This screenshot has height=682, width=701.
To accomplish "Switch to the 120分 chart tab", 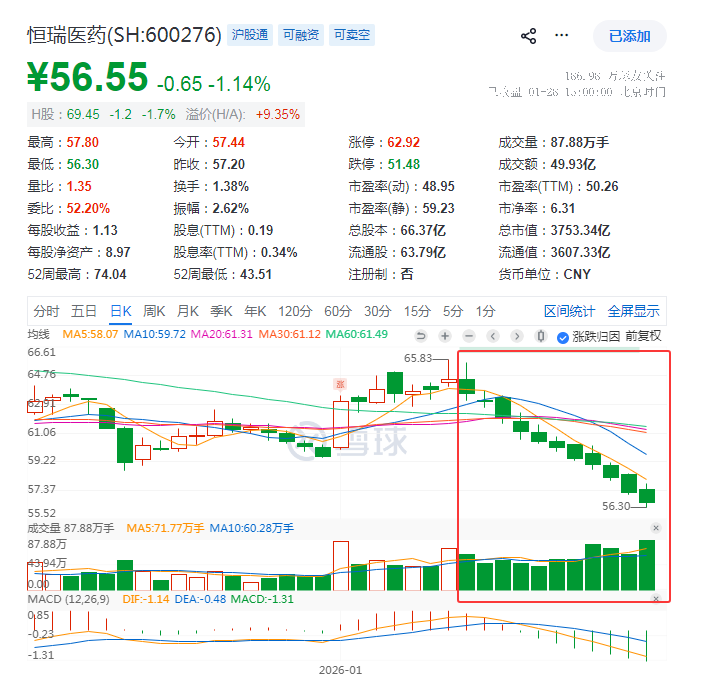I will click(x=295, y=311).
